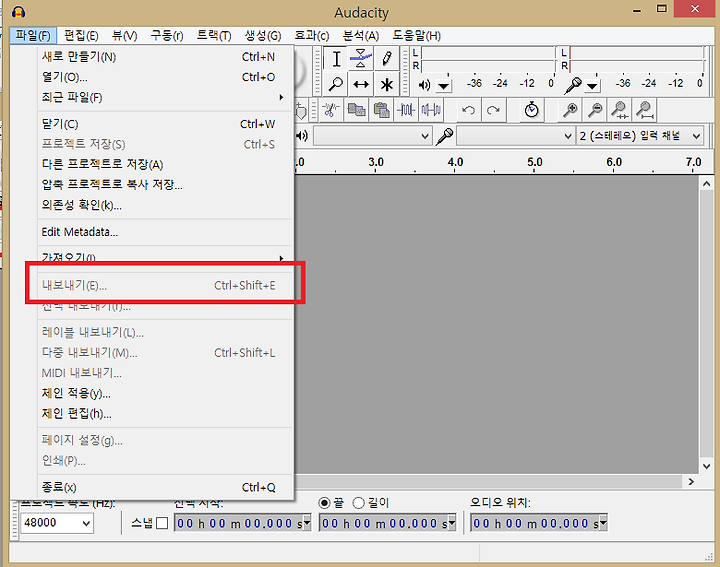Image resolution: width=720 pixels, height=567 pixels.
Task: Open the 생성(G) menu
Action: [263, 35]
